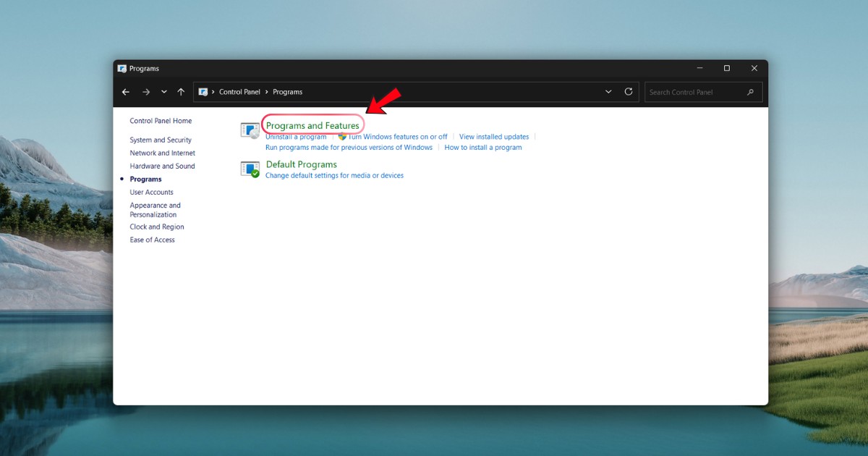
Task: Click the Control Panel icon in address bar
Action: click(x=203, y=92)
